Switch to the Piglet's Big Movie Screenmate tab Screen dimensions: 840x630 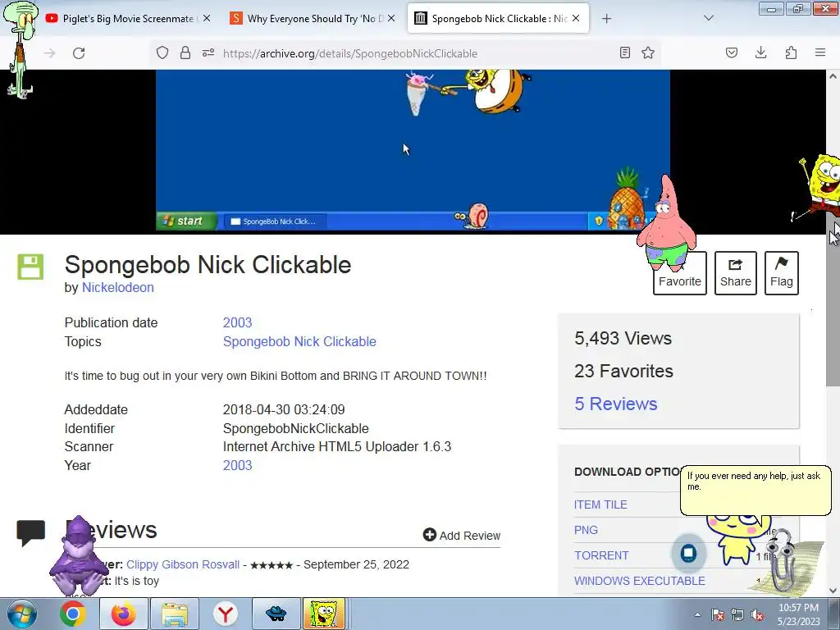[x=129, y=19]
